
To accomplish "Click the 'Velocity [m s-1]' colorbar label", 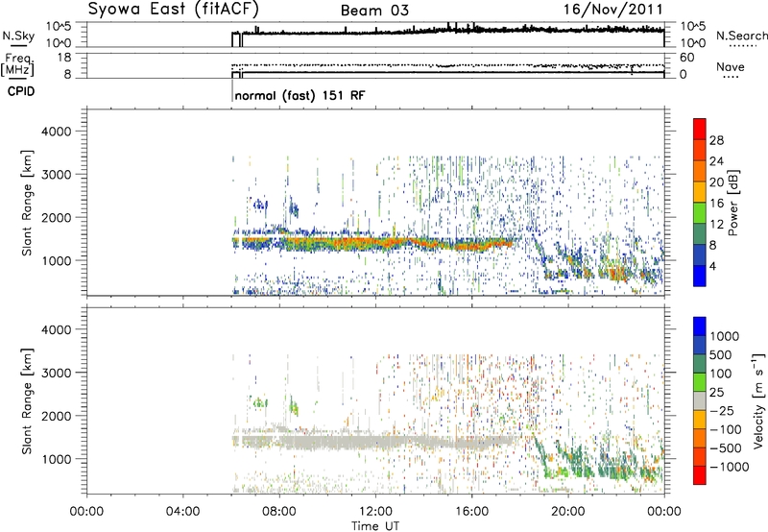I will 758,400.
